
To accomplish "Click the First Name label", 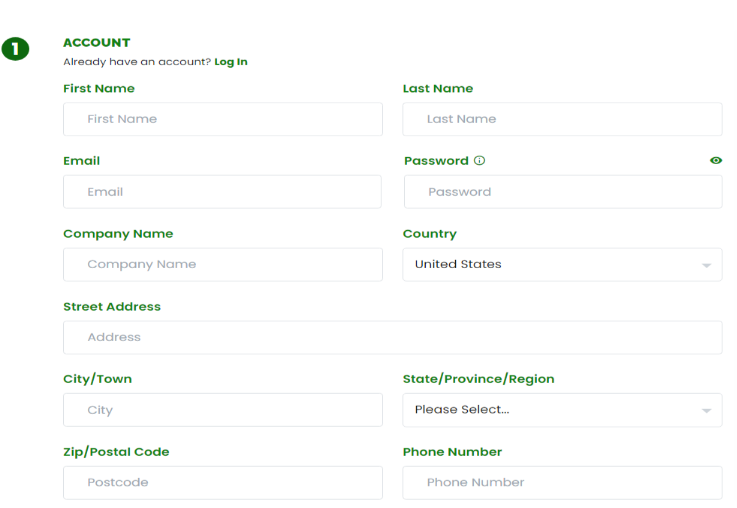I will point(99,88).
